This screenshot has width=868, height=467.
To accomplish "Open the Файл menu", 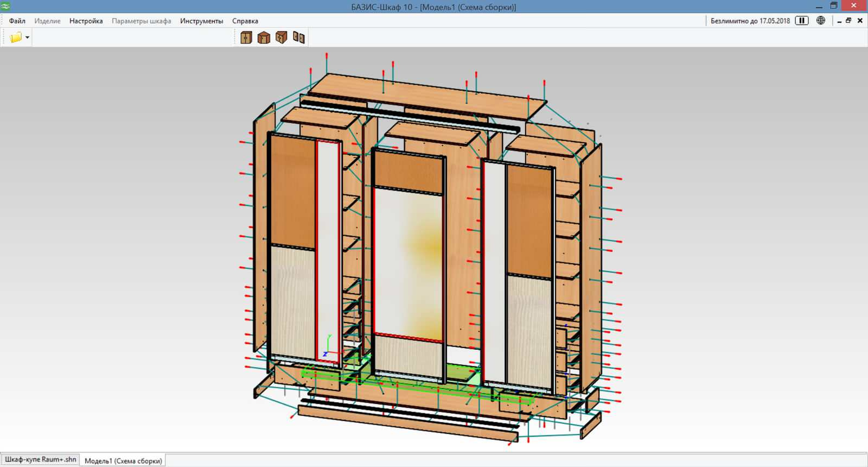I will 17,21.
